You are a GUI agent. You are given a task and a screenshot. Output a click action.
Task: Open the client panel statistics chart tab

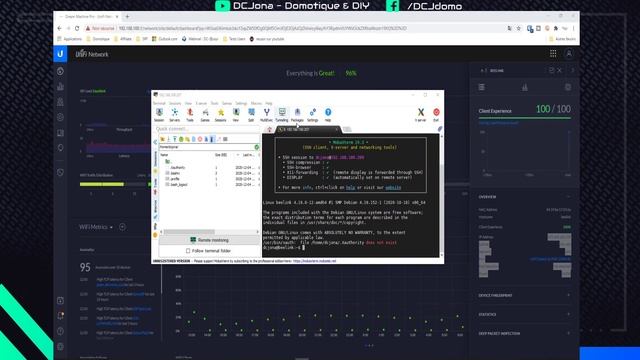click(x=524, y=87)
